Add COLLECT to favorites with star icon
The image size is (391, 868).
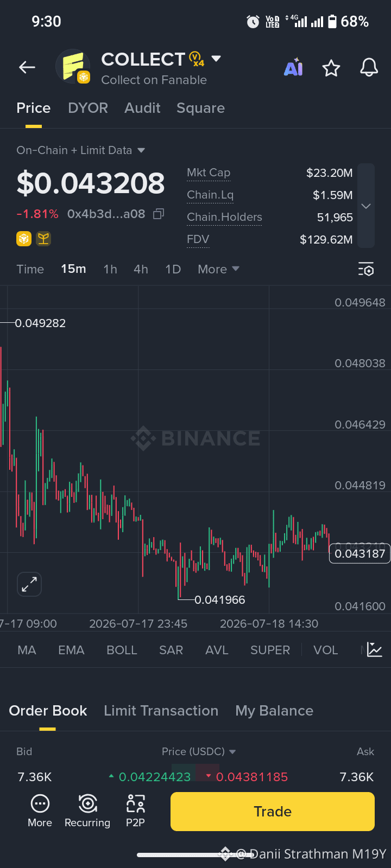tap(331, 68)
